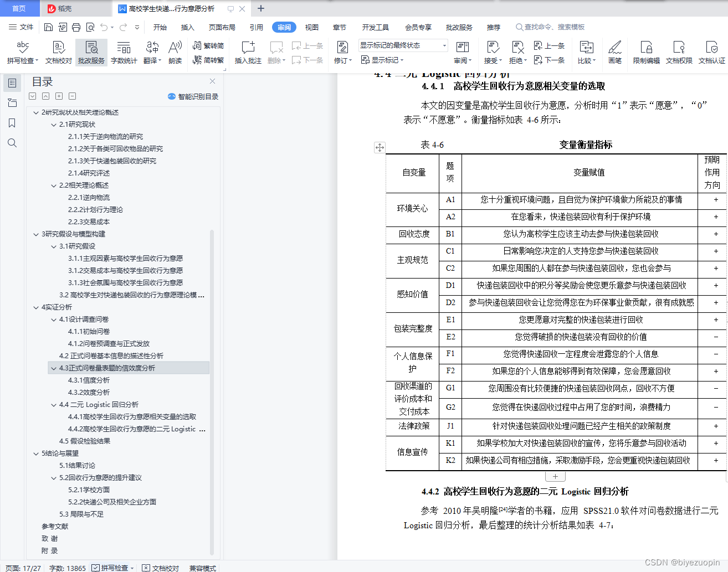Select 5.3 局限与不足 in outline
Viewport: 728px width, 572px height.
[x=81, y=514]
